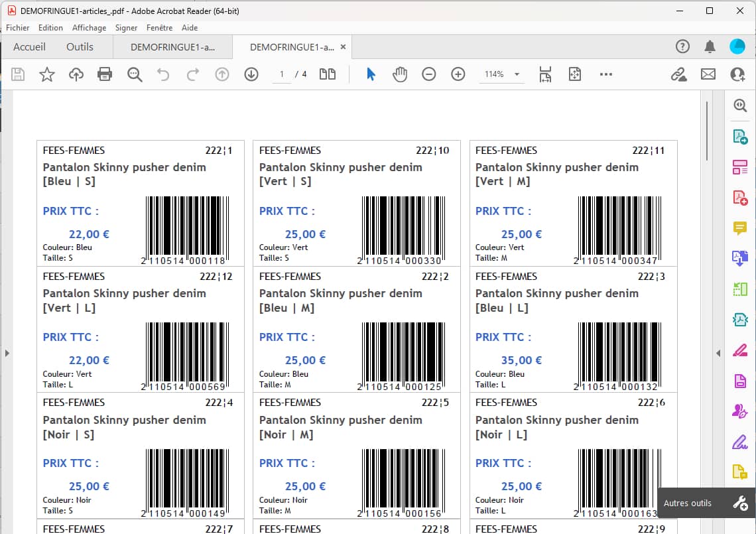Upload file to cloud storage
The image size is (756, 534).
[x=76, y=74]
